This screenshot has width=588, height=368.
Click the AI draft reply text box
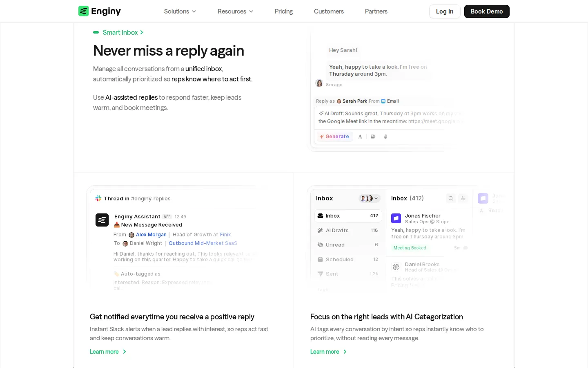point(390,118)
